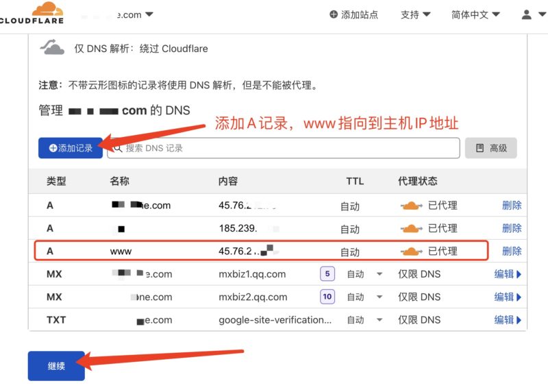Screen dimensions: 548x392
Task: Focus the 搜索 DNS 记录 search field
Action: (x=284, y=148)
